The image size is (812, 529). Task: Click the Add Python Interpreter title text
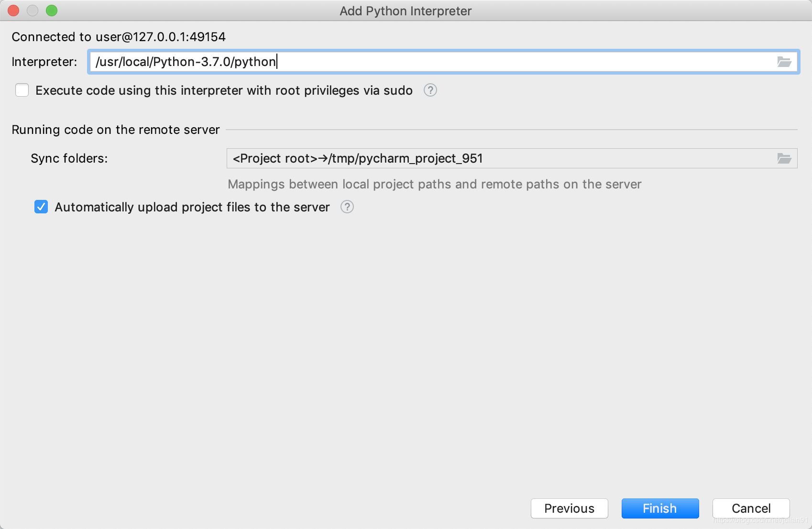406,11
